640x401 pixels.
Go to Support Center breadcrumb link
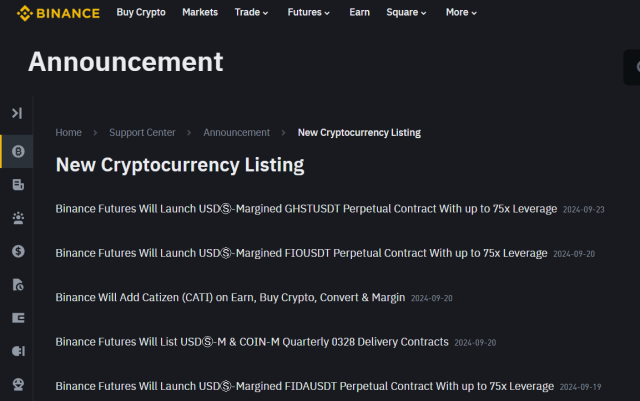[142, 133]
